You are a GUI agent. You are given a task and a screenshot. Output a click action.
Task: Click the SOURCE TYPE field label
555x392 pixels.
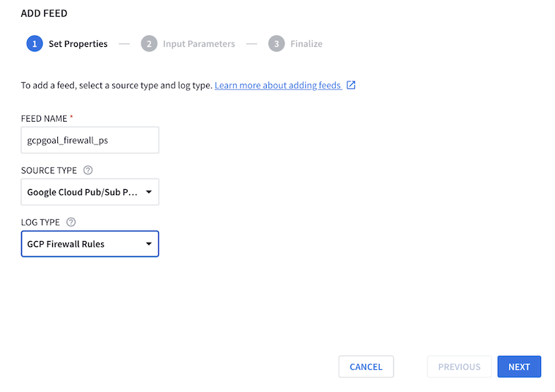(x=49, y=170)
